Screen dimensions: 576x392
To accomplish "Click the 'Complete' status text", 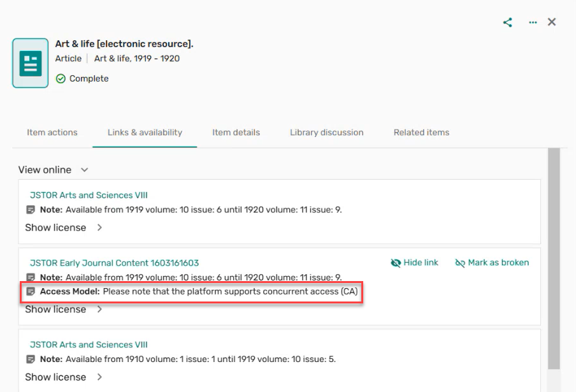I will [x=89, y=78].
